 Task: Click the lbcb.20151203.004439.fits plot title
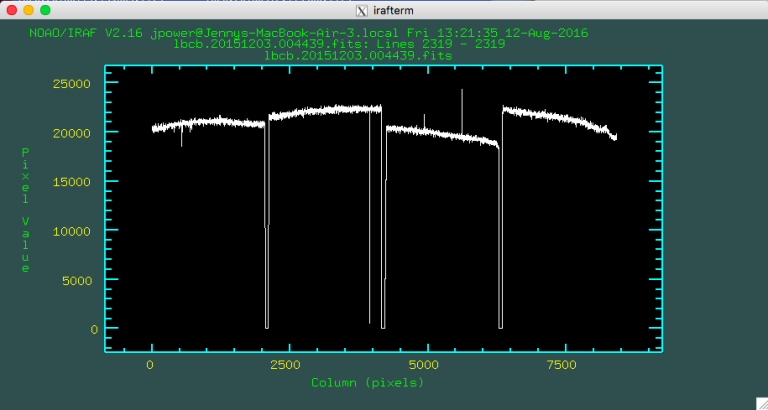tap(358, 56)
